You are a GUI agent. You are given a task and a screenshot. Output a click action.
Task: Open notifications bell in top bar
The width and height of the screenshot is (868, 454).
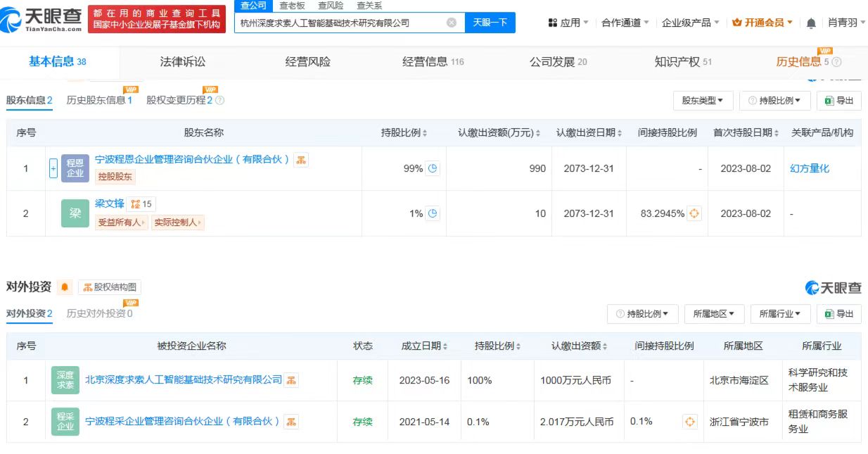811,23
